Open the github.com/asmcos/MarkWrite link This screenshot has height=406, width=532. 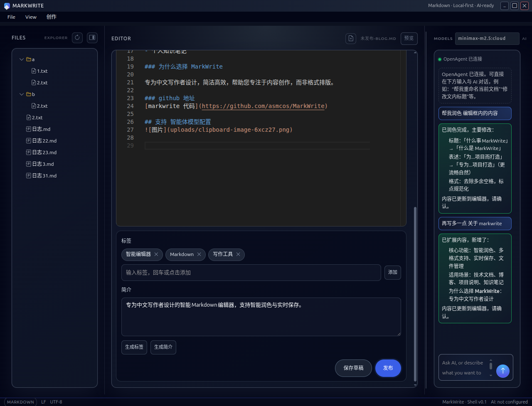point(263,106)
